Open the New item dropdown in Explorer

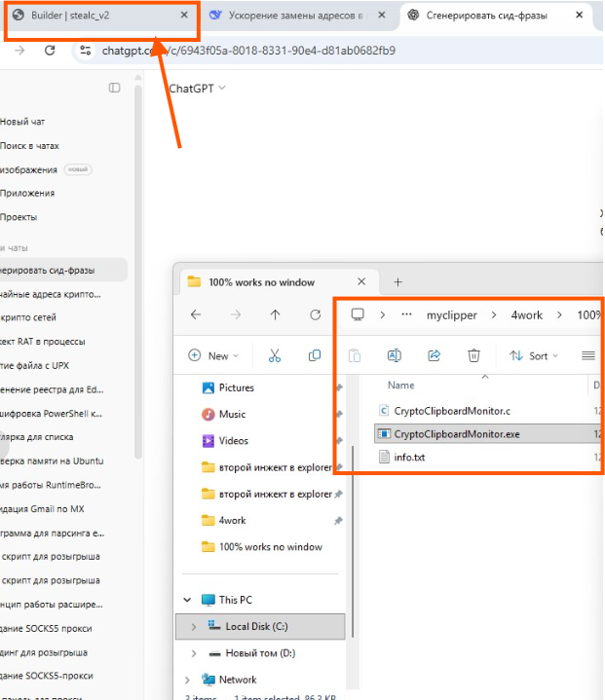point(214,355)
